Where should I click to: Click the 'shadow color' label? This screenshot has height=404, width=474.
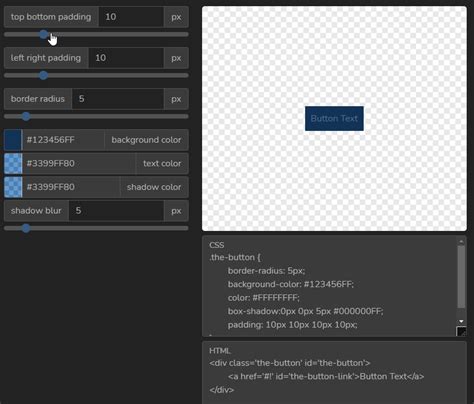154,187
